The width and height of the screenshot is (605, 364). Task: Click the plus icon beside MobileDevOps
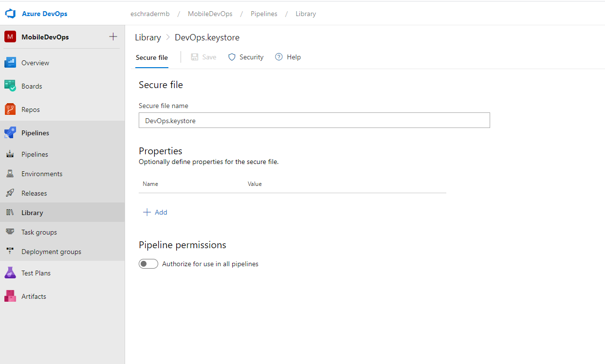[x=113, y=36]
